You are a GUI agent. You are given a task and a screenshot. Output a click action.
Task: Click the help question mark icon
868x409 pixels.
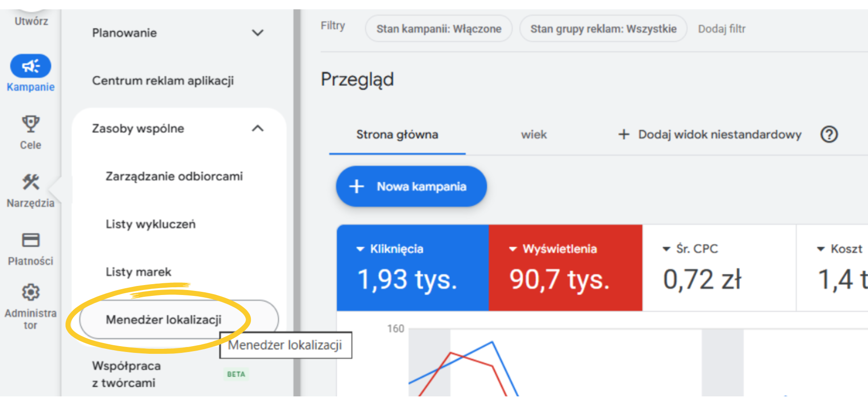pyautogui.click(x=829, y=134)
